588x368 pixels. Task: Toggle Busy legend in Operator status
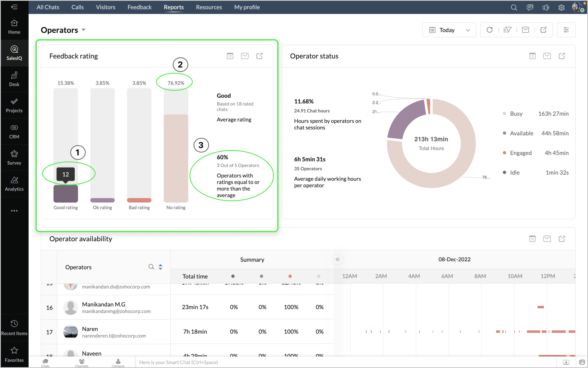coord(516,114)
